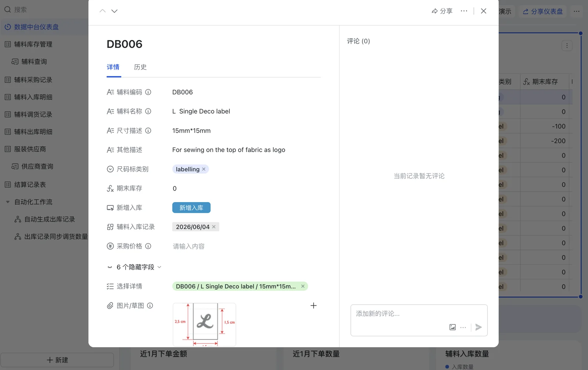The image size is (588, 370).
Task: Select the -200 cell in 期末库存 column
Action: pyautogui.click(x=545, y=141)
